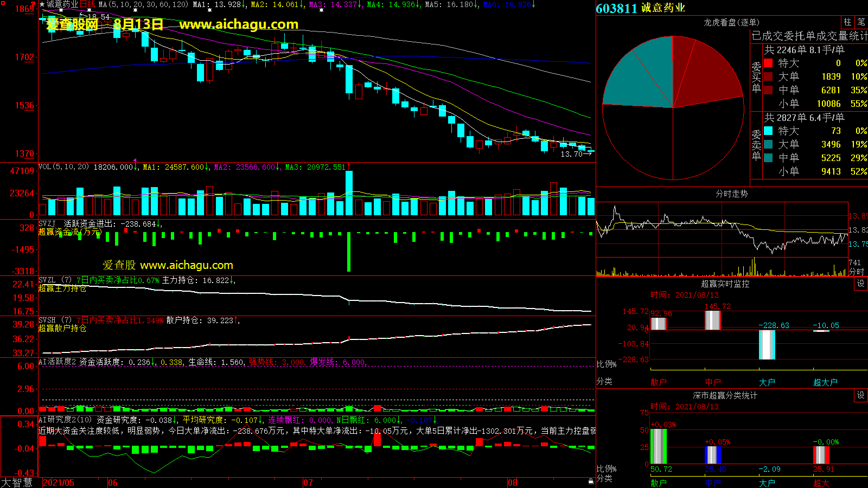Click the 大户 cyan bar in 超赢实时监控
Image resolution: width=868 pixels, height=488 pixels.
pyautogui.click(x=767, y=345)
